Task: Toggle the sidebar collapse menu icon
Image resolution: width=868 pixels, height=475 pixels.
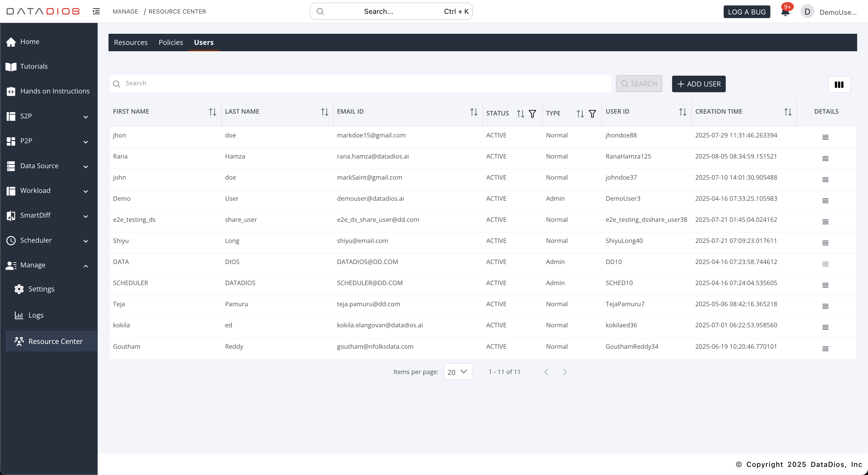Action: point(96,11)
